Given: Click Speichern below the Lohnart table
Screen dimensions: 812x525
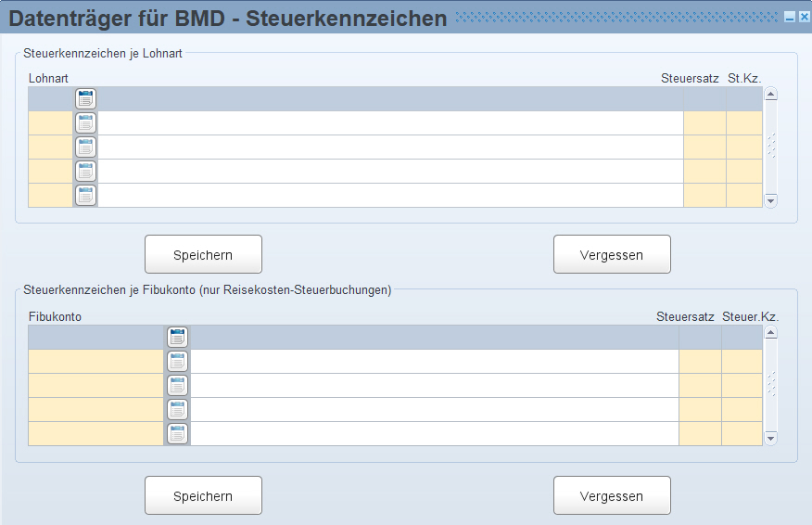Looking at the screenshot, I should point(204,254).
